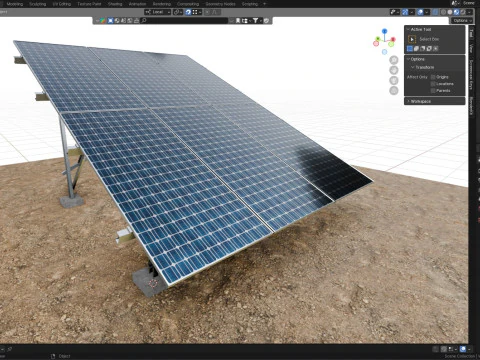The image size is (480, 360).
Task: Switch to solid viewport shading
Action: (x=450, y=12)
